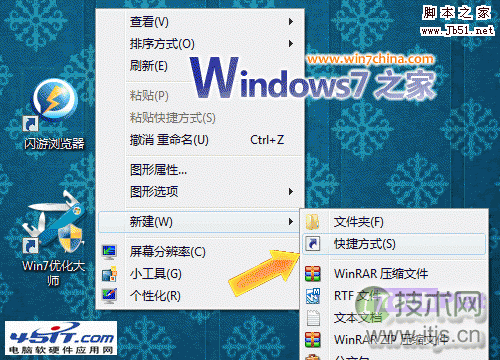Click the RTF 文件 document icon
The image size is (500, 360).
coord(313,296)
